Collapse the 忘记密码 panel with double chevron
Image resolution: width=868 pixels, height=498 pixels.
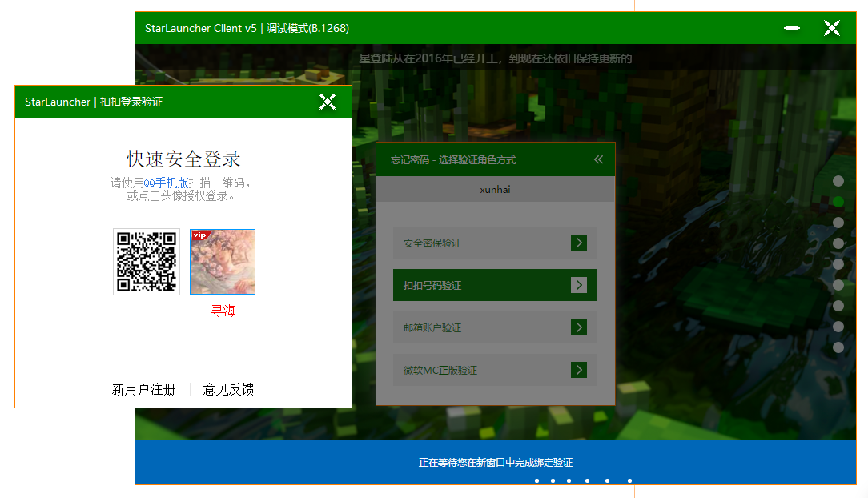[598, 159]
